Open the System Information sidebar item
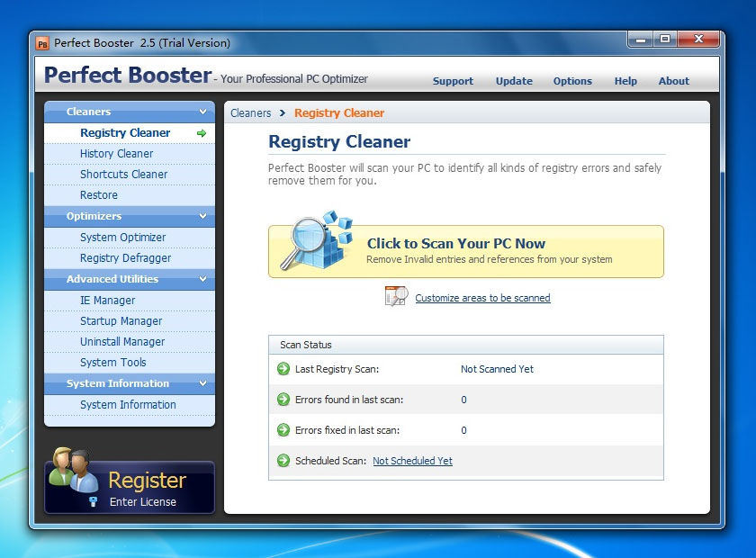This screenshot has height=558, width=756. 130,405
